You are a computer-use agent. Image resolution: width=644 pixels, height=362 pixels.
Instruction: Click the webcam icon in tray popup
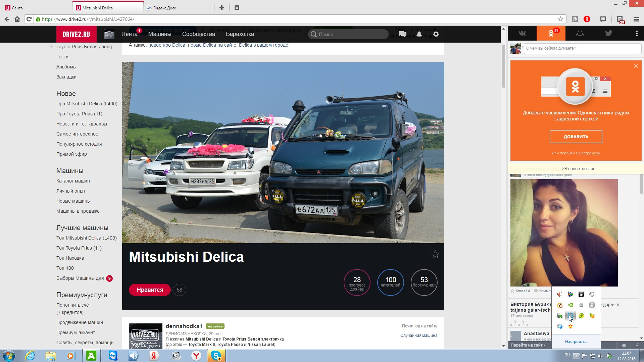(x=581, y=305)
